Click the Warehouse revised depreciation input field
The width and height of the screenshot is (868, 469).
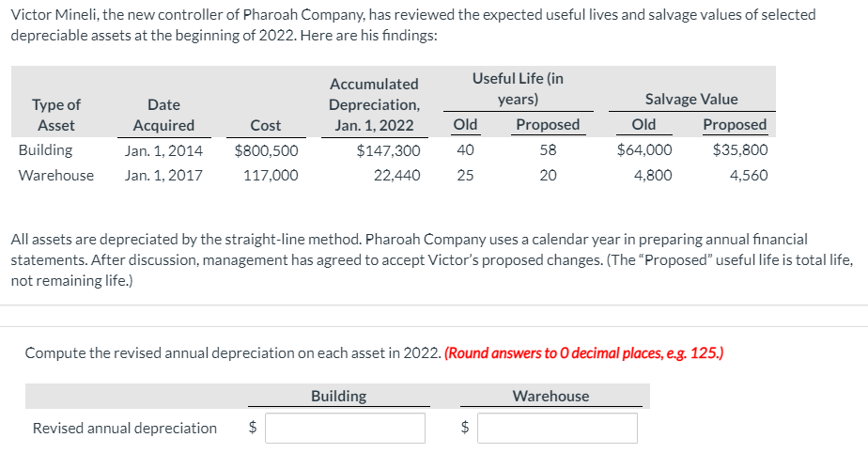[556, 429]
